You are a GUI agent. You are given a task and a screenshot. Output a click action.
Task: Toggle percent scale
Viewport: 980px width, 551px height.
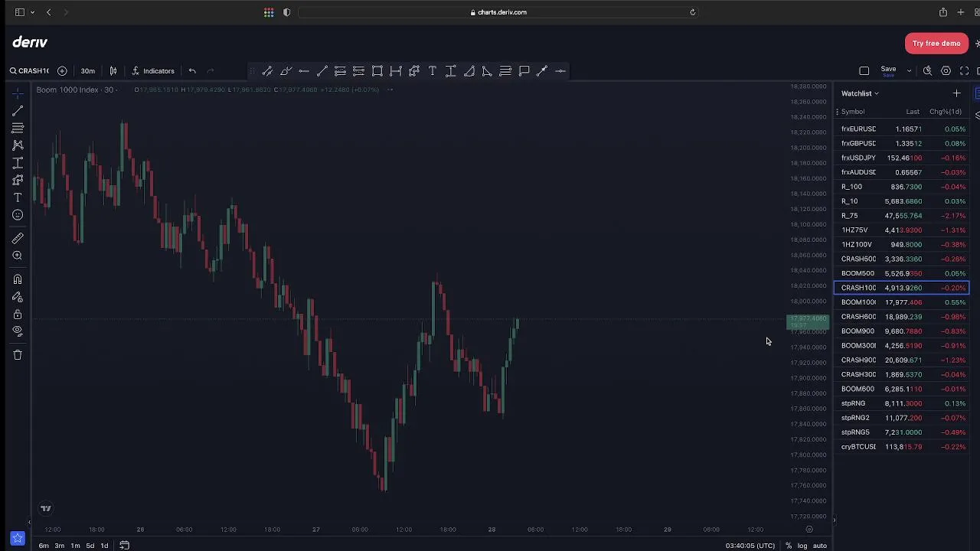click(788, 546)
